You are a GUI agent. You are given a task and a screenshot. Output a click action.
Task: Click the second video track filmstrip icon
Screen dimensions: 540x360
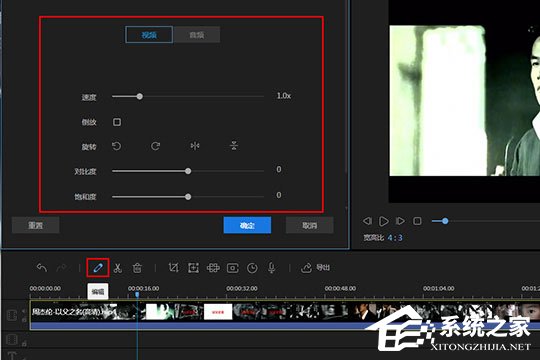tap(12, 340)
